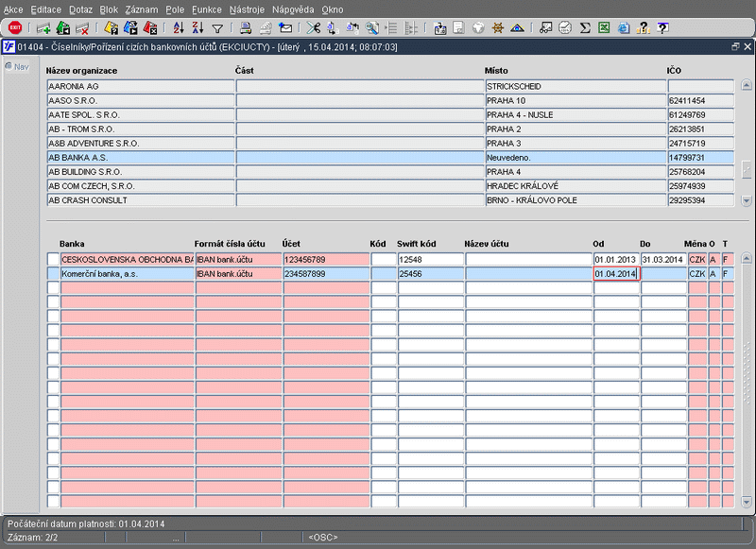Click the green Excel export icon
Viewport: 756px width, 549px height.
[604, 28]
